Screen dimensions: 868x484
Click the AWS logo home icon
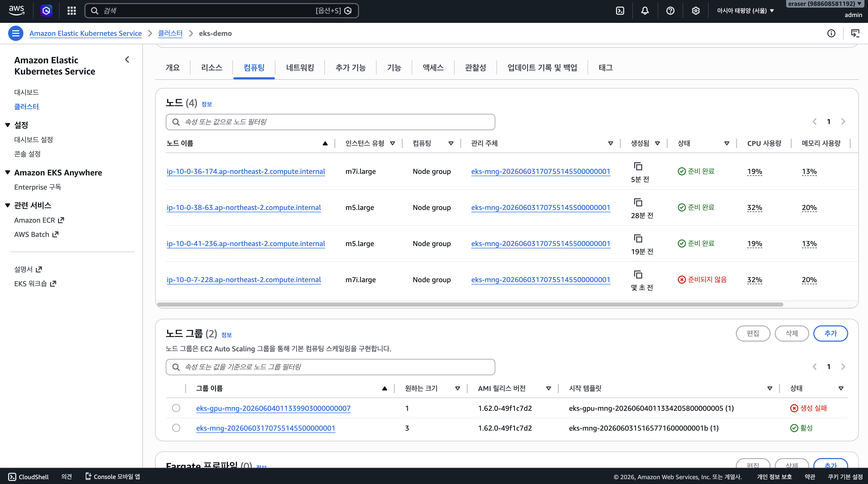[17, 10]
